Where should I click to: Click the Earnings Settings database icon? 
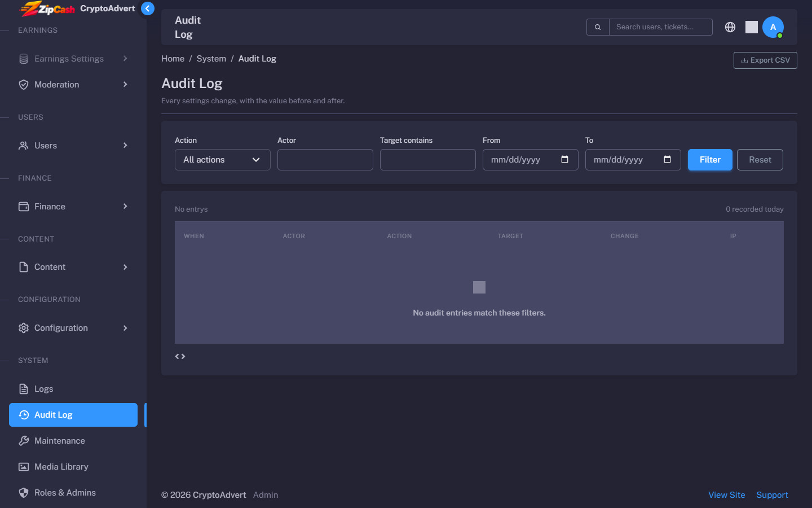click(24, 59)
